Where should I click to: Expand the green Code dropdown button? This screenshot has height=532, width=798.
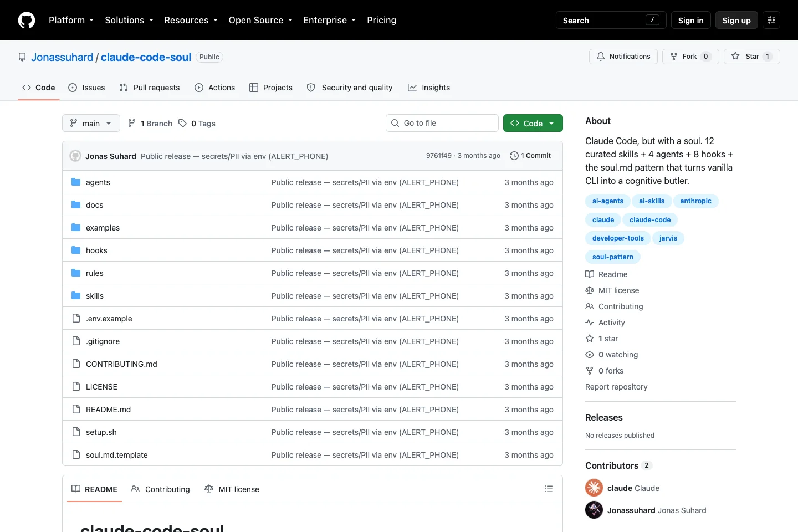pyautogui.click(x=533, y=123)
